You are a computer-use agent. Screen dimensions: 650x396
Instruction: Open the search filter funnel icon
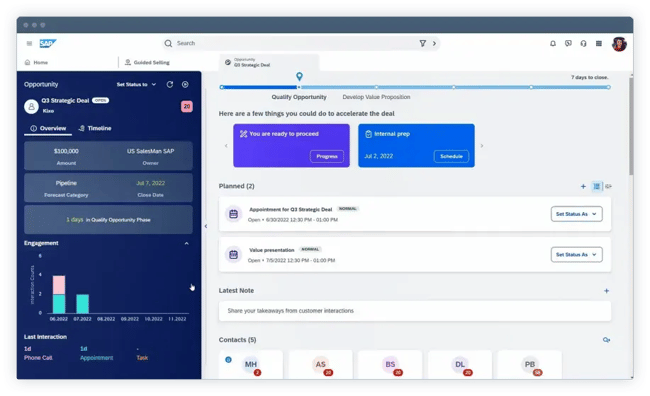[x=422, y=43]
